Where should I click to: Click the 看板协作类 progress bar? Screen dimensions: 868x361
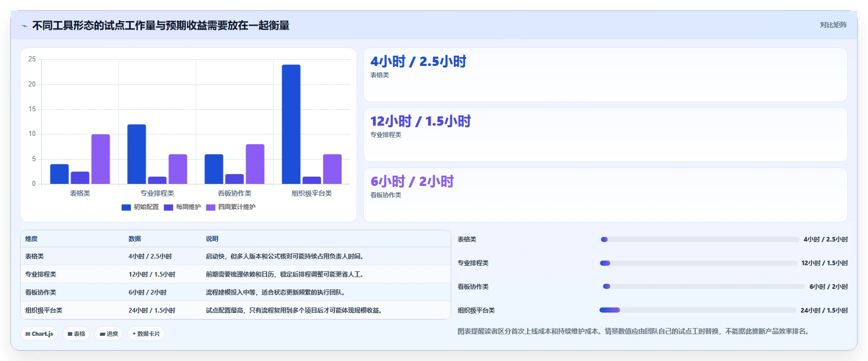(704, 286)
